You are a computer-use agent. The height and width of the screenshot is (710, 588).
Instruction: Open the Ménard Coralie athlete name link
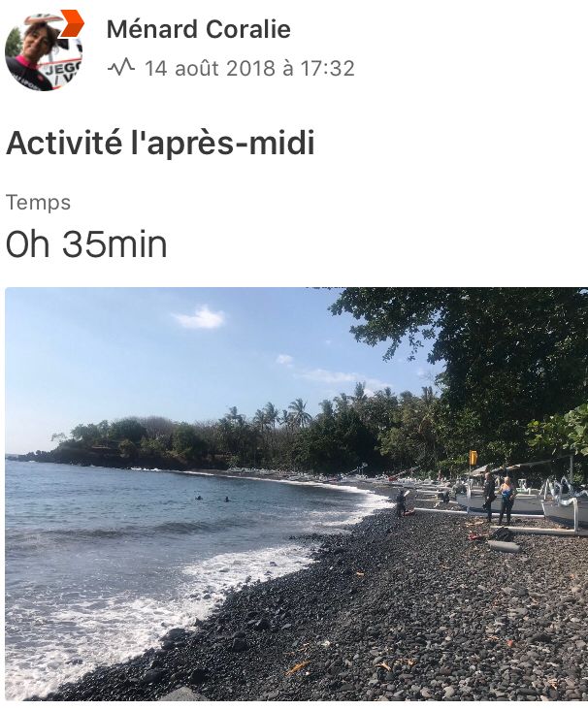tap(198, 29)
